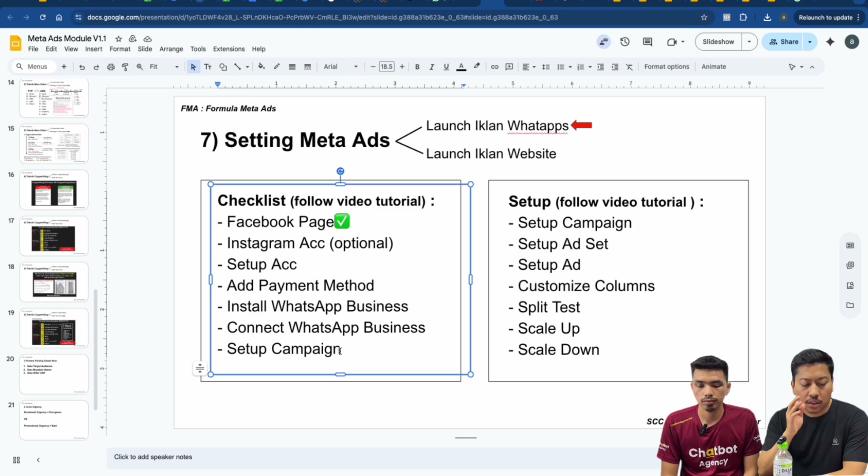Open the Insert menu
Viewport: 868px width, 476px height.
tap(94, 49)
